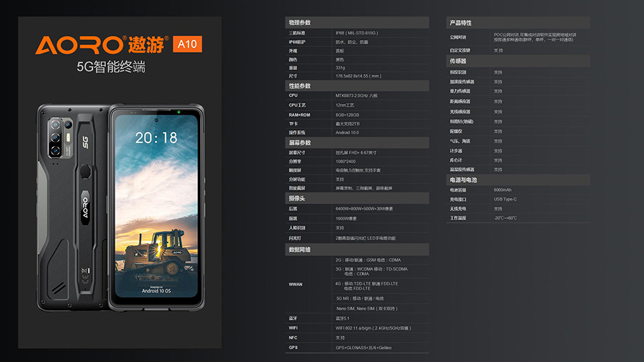This screenshot has height=362, width=644.
Task: Click the vertical AORO badge on phone back
Action: pyautogui.click(x=85, y=208)
